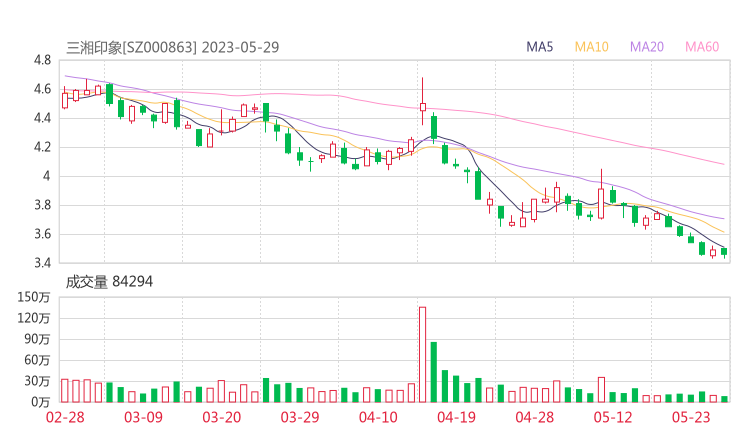Toggle the MA10 moving average legend
740x440 pixels.
591,46
